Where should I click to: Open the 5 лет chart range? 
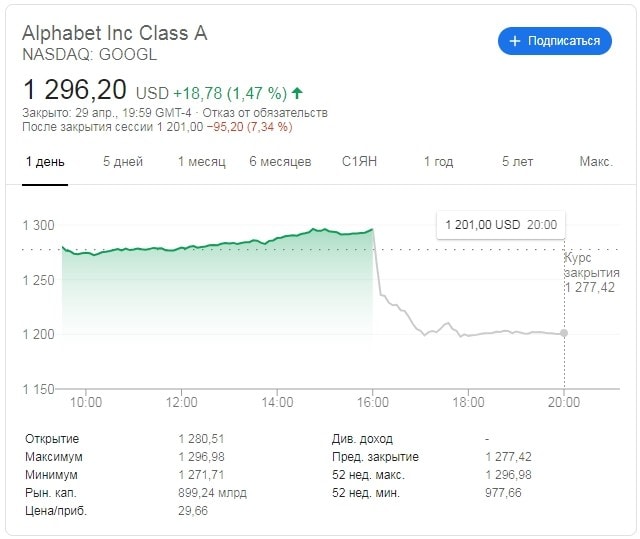click(517, 162)
